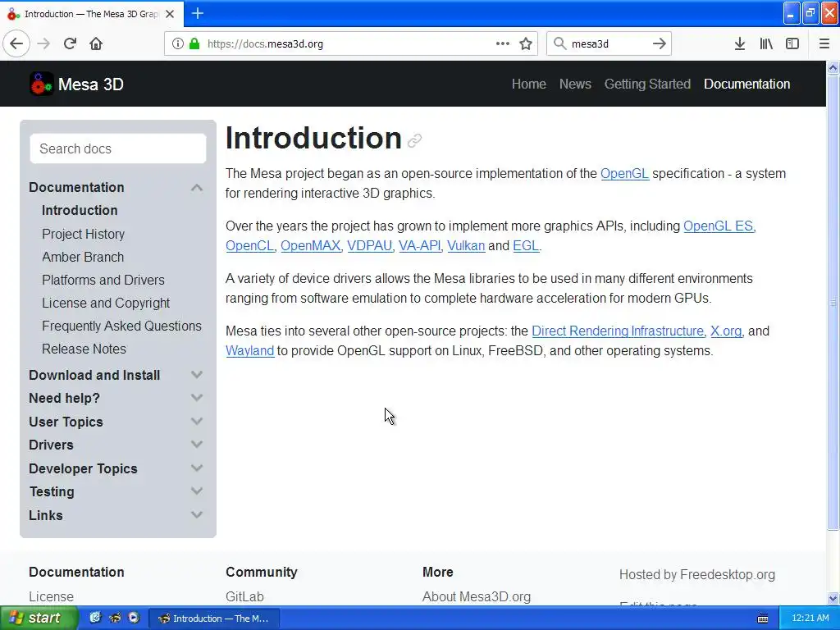Screen dimensions: 840x630
Task: Expand the Links sidebar section
Action: coord(197,514)
